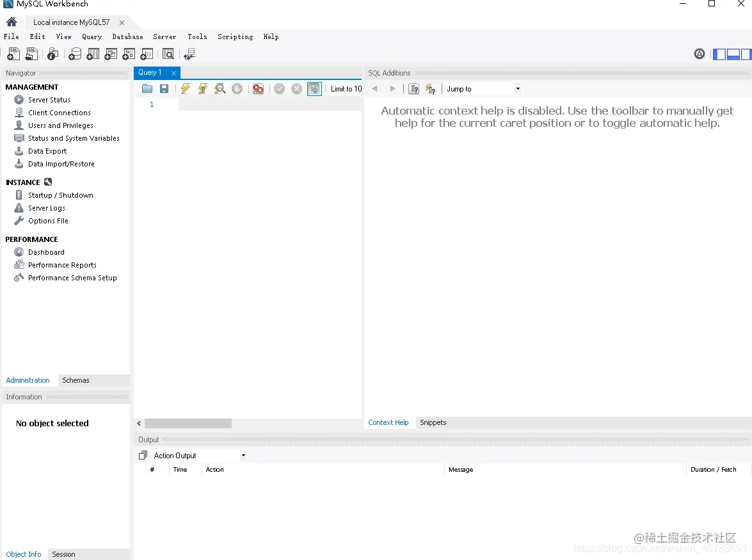Click the query editor horizontal scrollbar
Viewport: 752px width, 560px height.
[188, 423]
